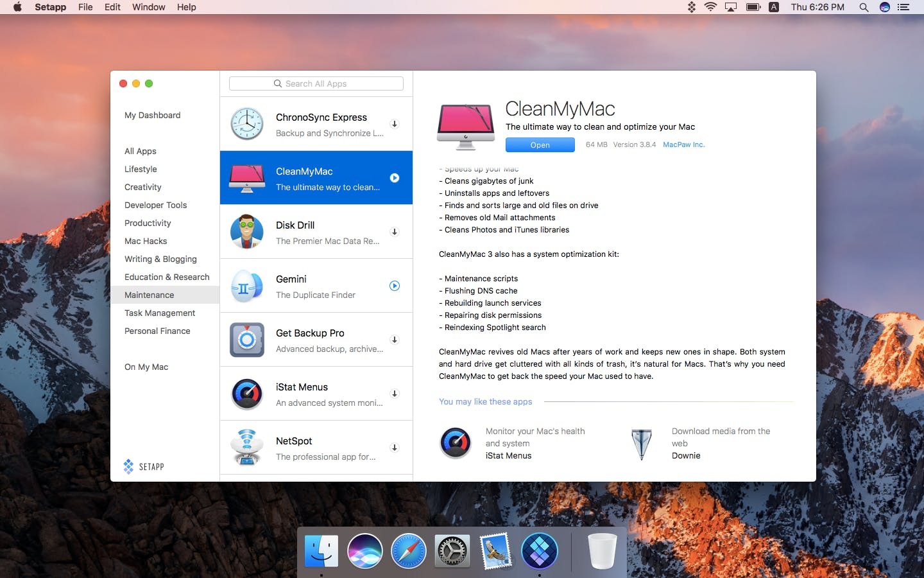Open the Wi-Fi status menu
Screen dimensions: 924x578
point(710,7)
